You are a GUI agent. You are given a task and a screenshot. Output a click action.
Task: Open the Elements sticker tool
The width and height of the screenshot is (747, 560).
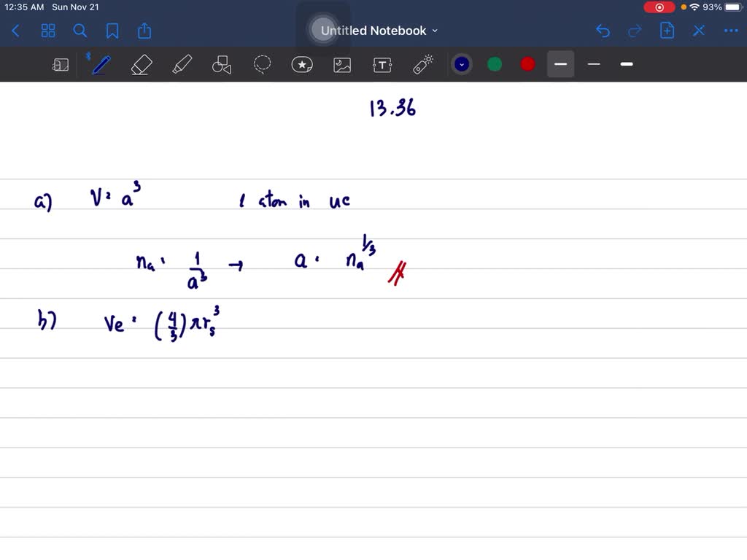coord(302,64)
